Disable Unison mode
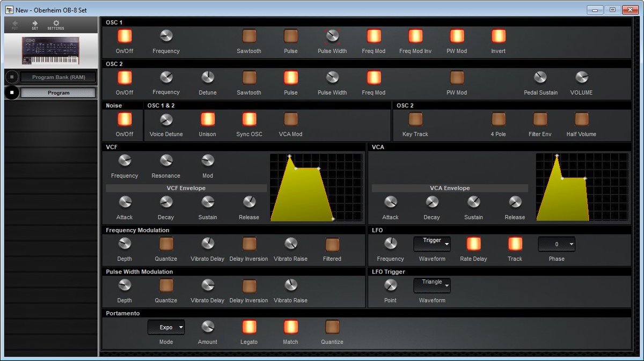 pyautogui.click(x=208, y=119)
